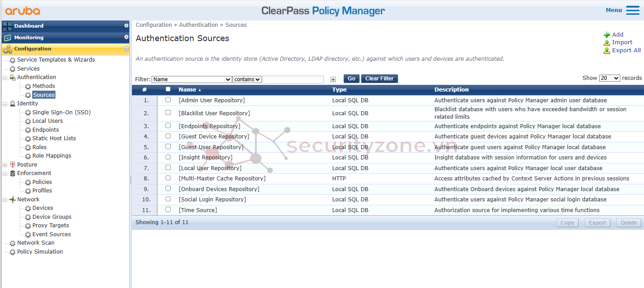Click the Import icon in top right

coord(607,43)
